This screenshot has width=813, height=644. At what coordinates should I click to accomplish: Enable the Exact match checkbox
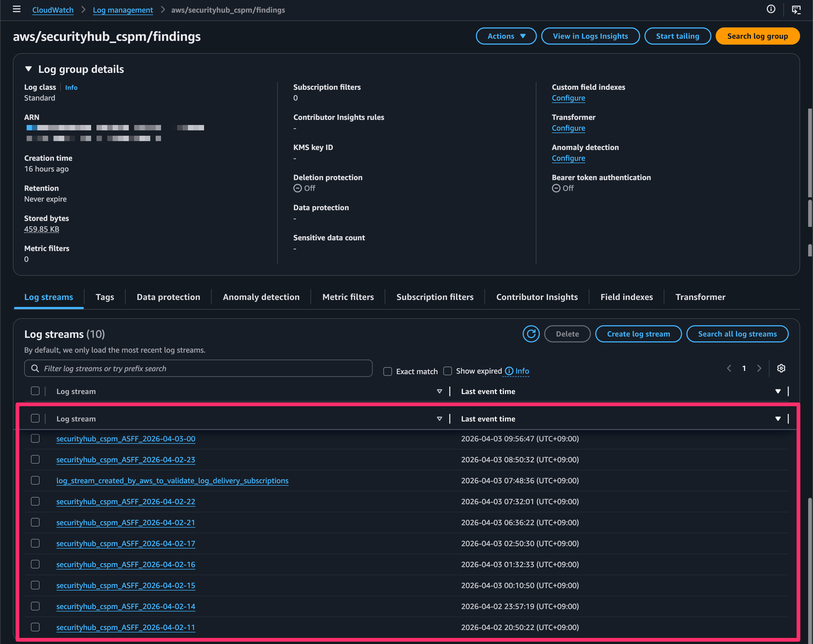coord(388,372)
